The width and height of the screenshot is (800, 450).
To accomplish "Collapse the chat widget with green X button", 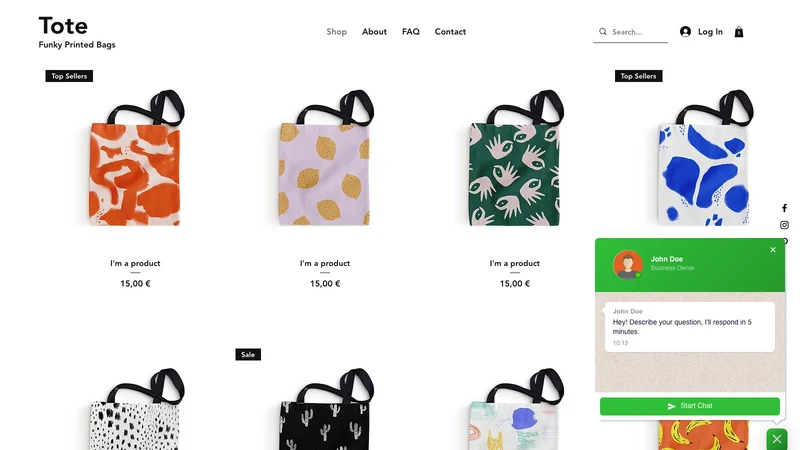I will (x=777, y=439).
